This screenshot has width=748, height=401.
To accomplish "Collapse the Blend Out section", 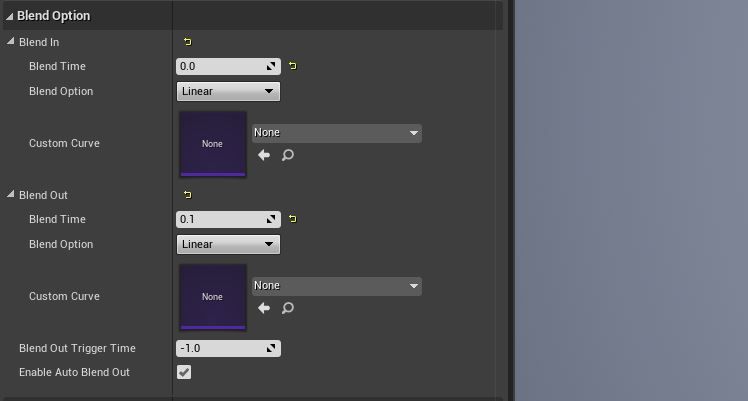I will [10, 194].
